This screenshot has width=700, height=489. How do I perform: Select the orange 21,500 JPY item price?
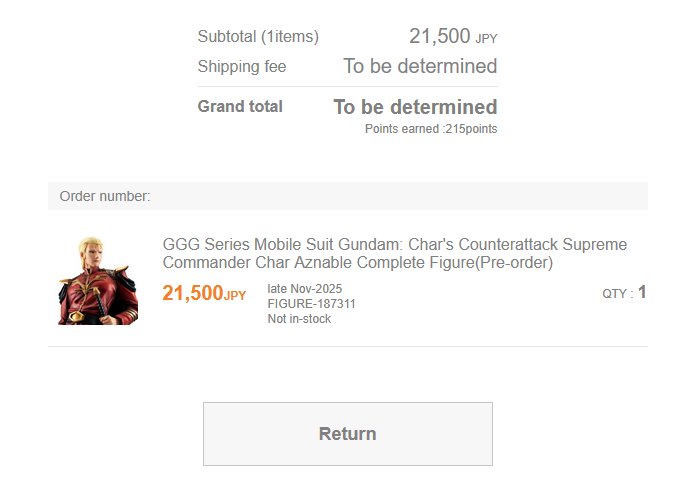(204, 293)
